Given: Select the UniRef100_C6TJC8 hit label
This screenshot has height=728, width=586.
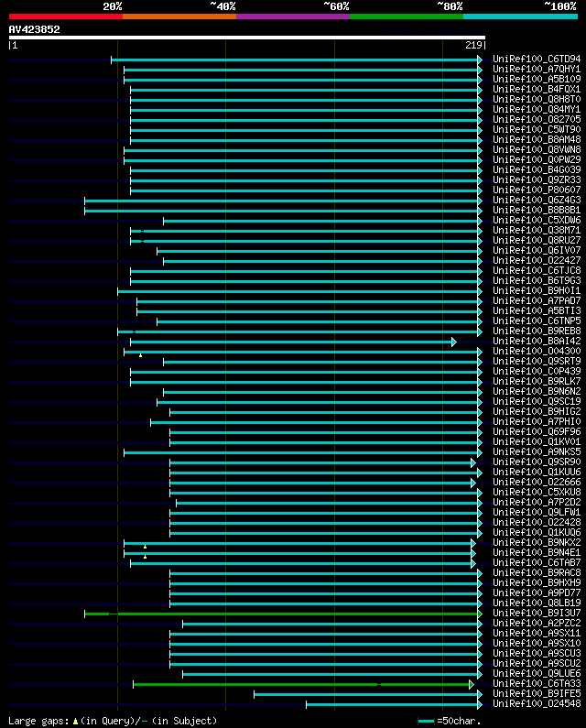Looking at the screenshot, I should click(537, 271).
